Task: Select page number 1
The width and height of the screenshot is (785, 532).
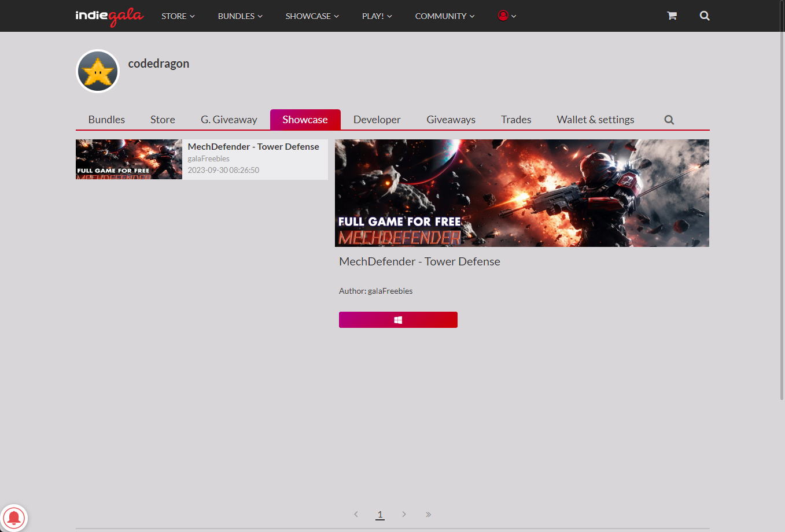Action: pos(380,514)
